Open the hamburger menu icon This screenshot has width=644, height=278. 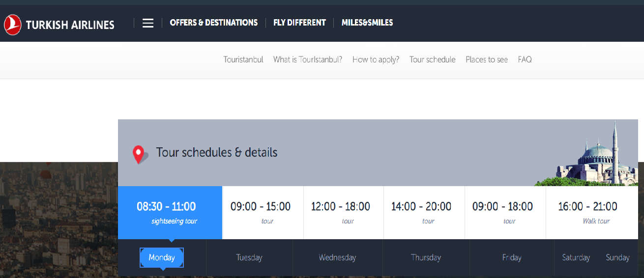pyautogui.click(x=148, y=23)
